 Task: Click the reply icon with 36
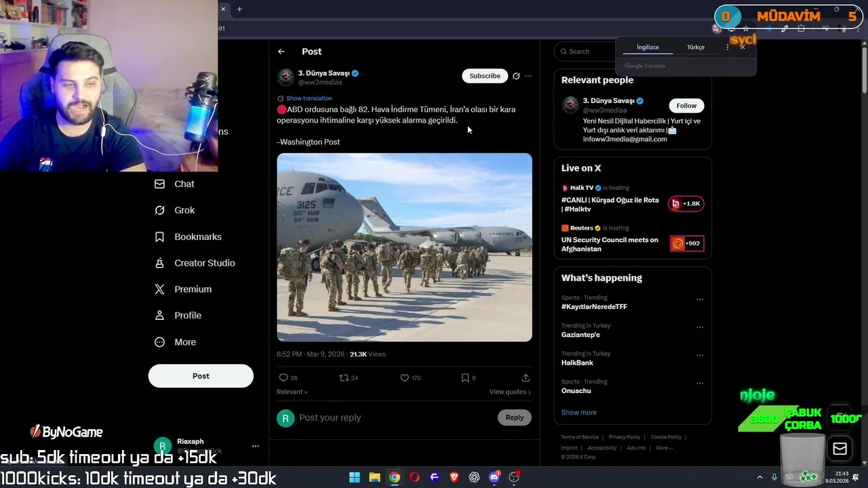tap(283, 378)
